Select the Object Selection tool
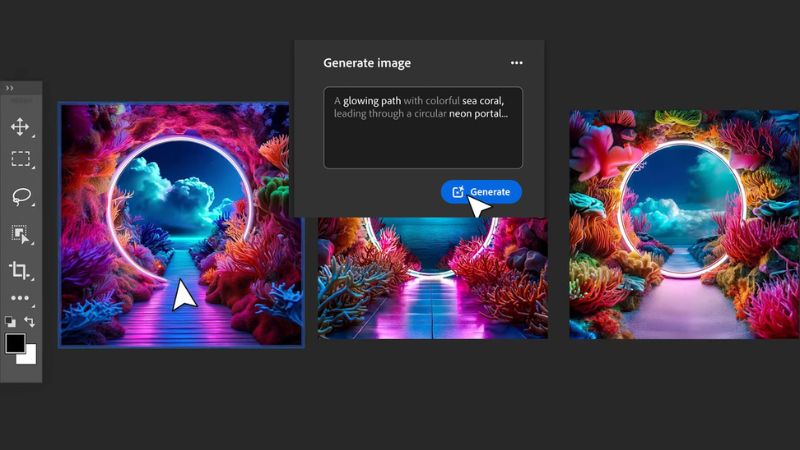This screenshot has width=800, height=450. pos(20,234)
